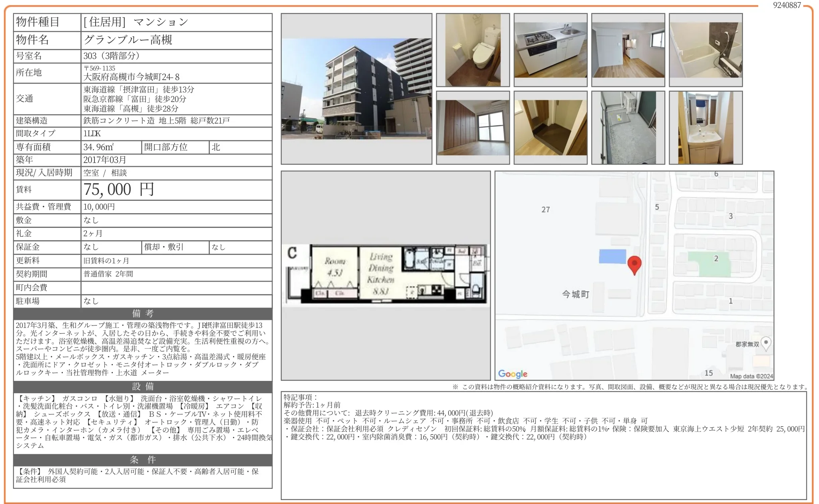Open the kitchen gas stove photo
Viewport: 819px width, 504px height.
point(550,50)
